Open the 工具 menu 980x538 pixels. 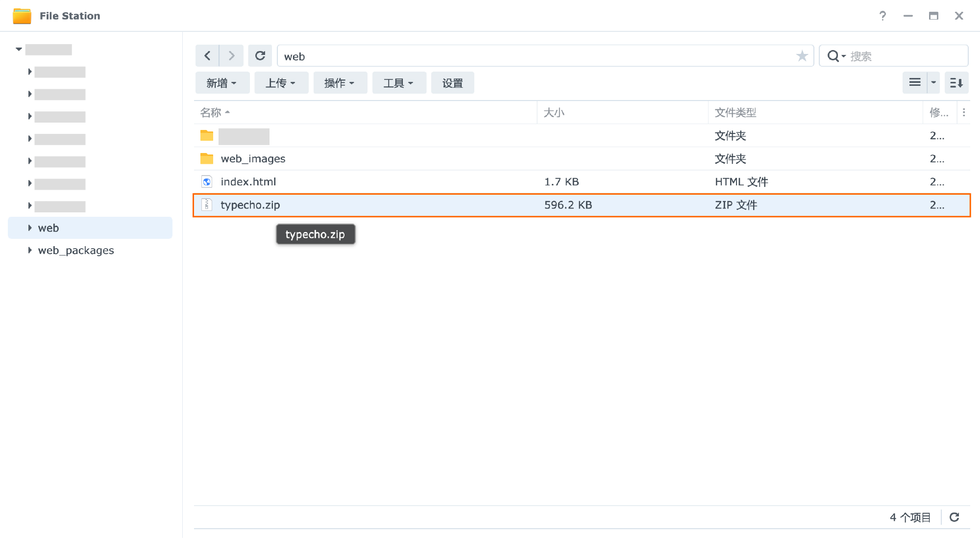[x=398, y=83]
